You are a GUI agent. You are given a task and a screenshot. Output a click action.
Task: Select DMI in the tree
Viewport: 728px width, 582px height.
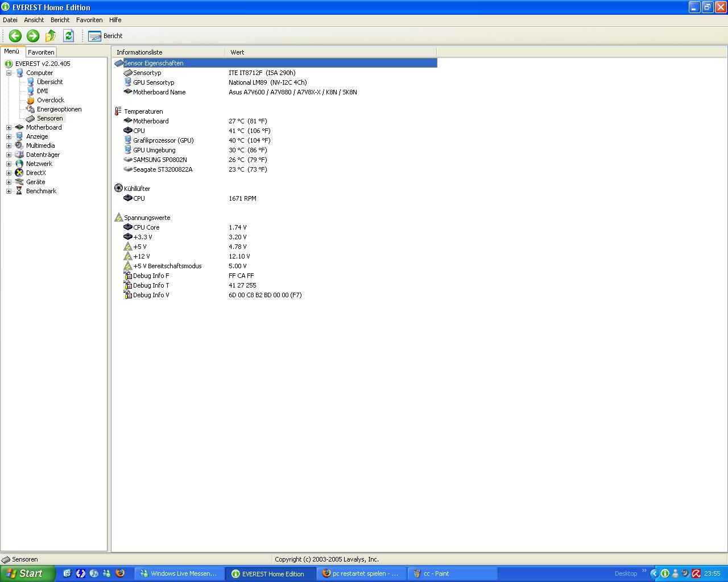click(x=43, y=91)
